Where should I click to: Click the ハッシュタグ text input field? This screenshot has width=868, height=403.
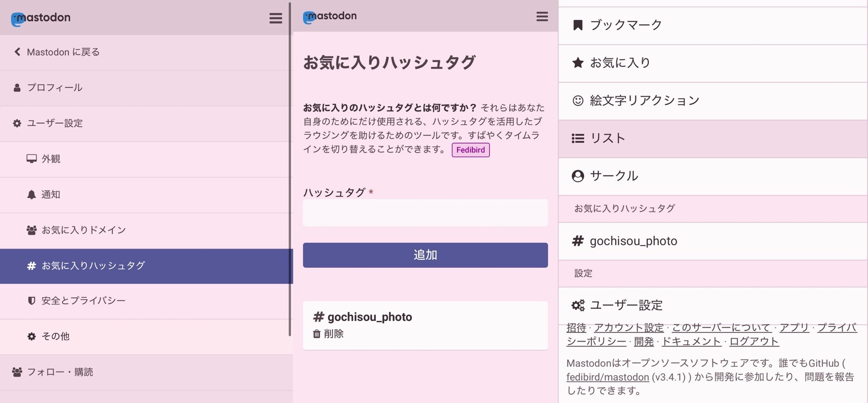click(x=425, y=213)
